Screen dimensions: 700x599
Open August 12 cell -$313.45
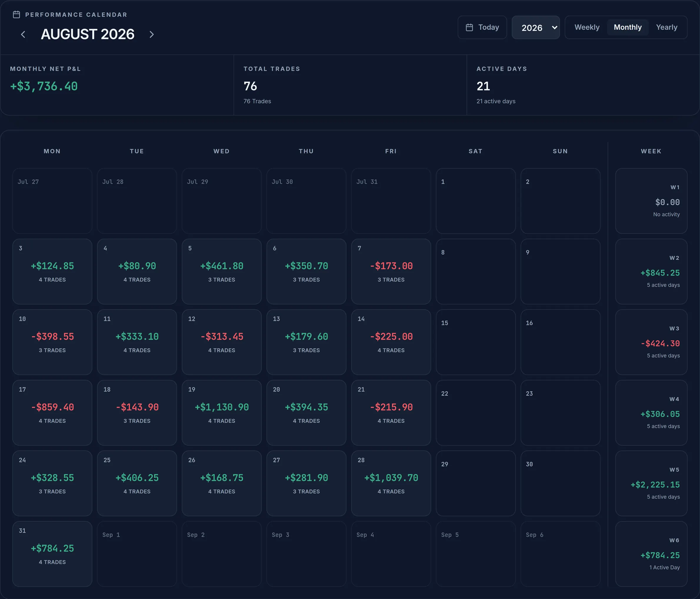(222, 342)
